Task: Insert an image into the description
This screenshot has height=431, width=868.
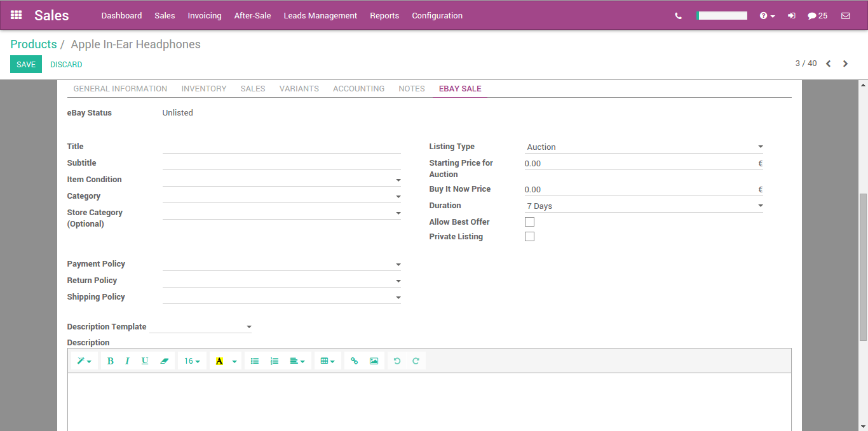Action: coord(374,360)
